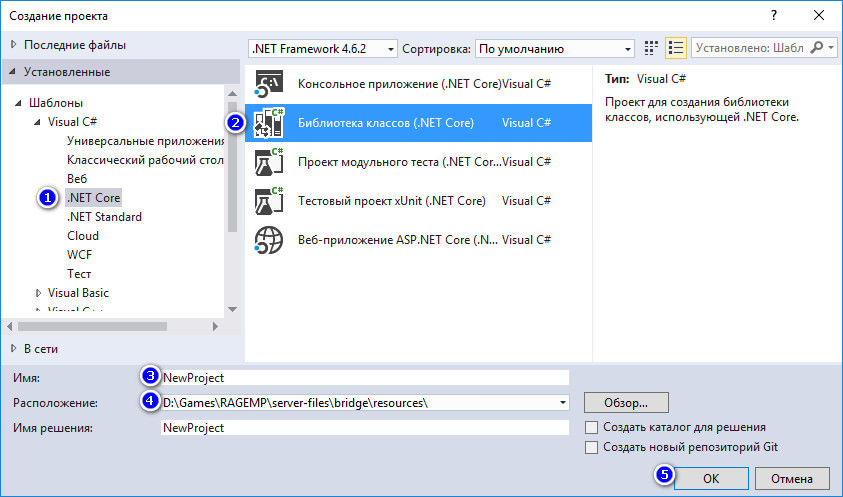Select the Cloud template category

click(x=83, y=236)
